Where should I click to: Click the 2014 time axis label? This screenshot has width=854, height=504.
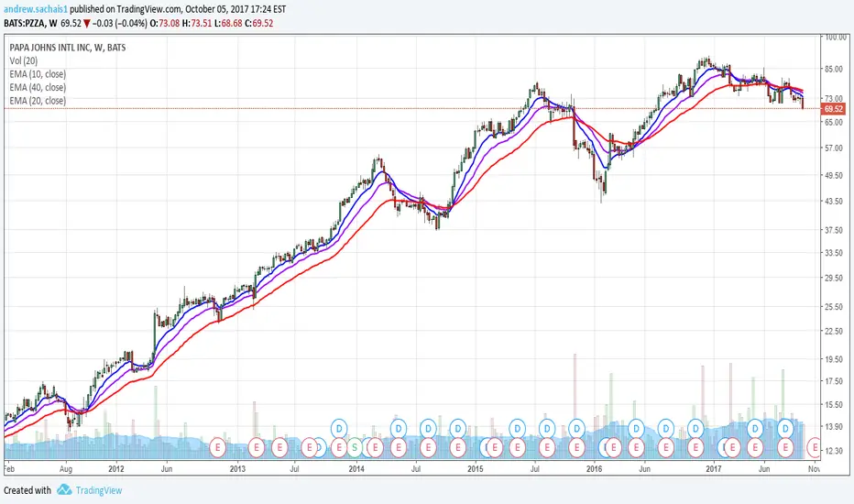[x=356, y=468]
